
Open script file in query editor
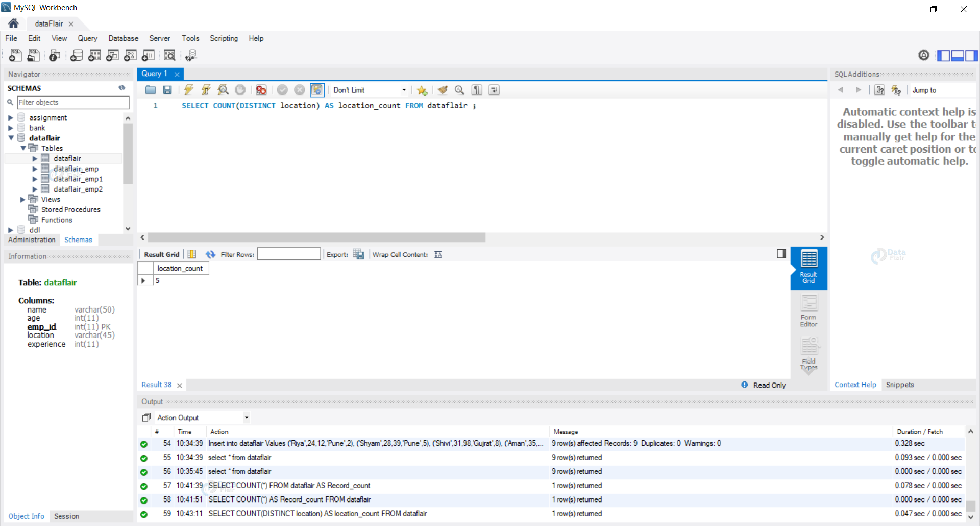pos(151,90)
